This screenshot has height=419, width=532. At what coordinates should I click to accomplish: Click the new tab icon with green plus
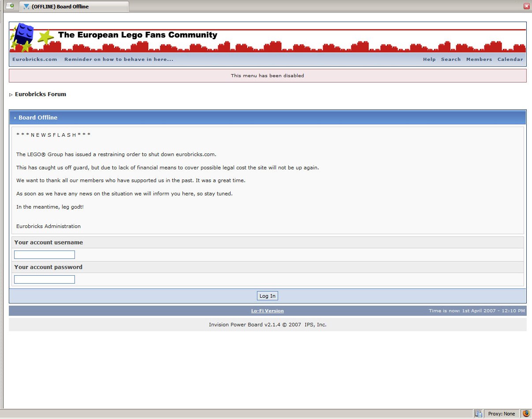pyautogui.click(x=9, y=6)
